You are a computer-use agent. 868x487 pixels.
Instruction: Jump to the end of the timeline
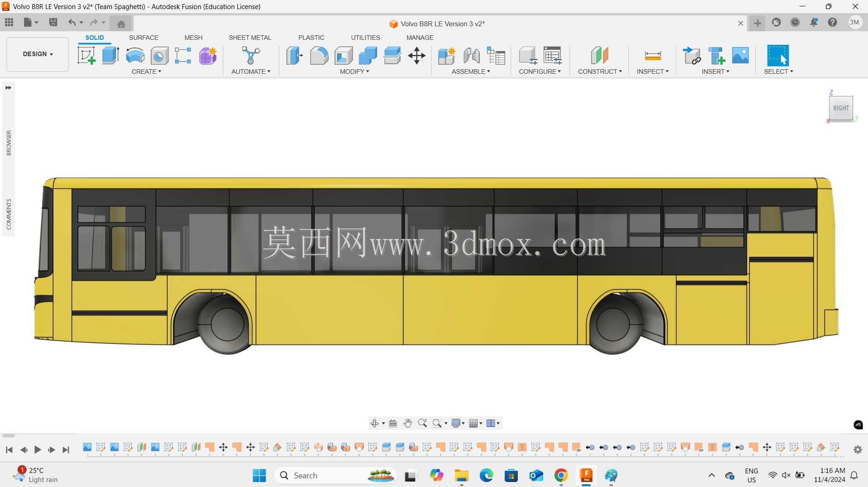[66, 449]
